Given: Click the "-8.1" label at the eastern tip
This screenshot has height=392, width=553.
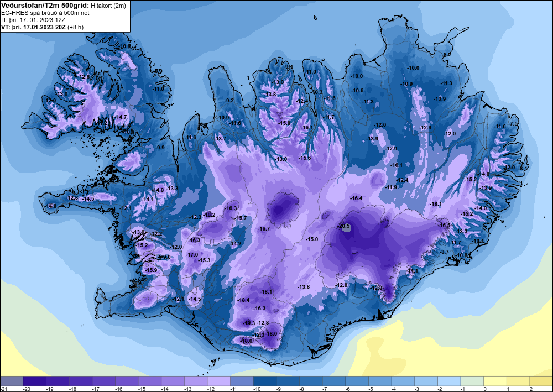Looking at the screenshot, I should click(x=523, y=169).
